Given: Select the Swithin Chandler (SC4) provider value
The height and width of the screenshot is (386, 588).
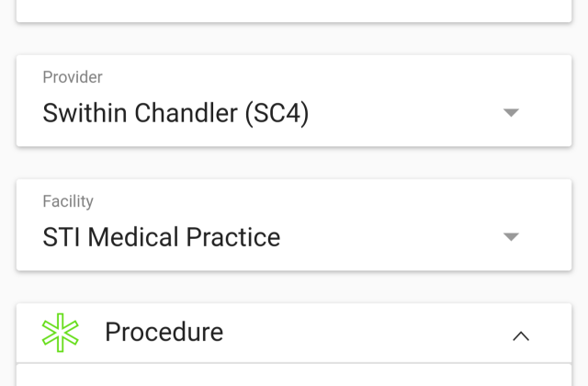Looking at the screenshot, I should click(x=175, y=113).
